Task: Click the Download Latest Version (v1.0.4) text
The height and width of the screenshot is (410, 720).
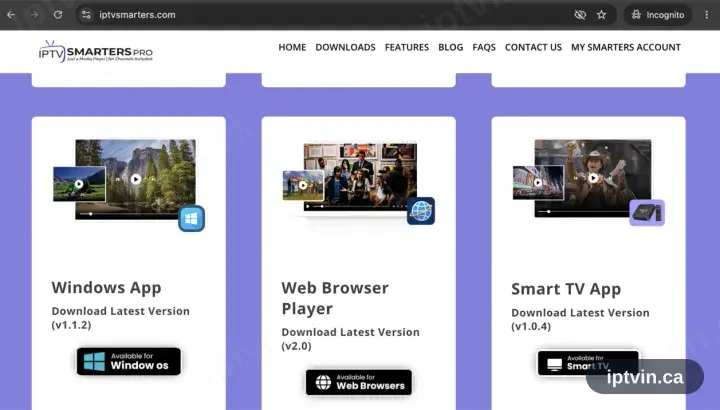Action: click(x=580, y=319)
